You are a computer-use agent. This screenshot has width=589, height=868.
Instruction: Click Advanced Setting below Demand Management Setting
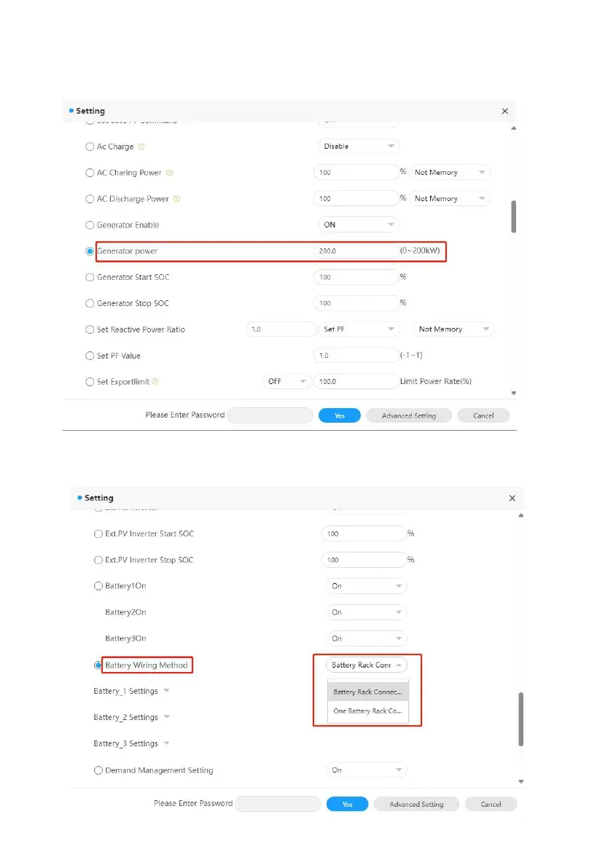tap(416, 804)
